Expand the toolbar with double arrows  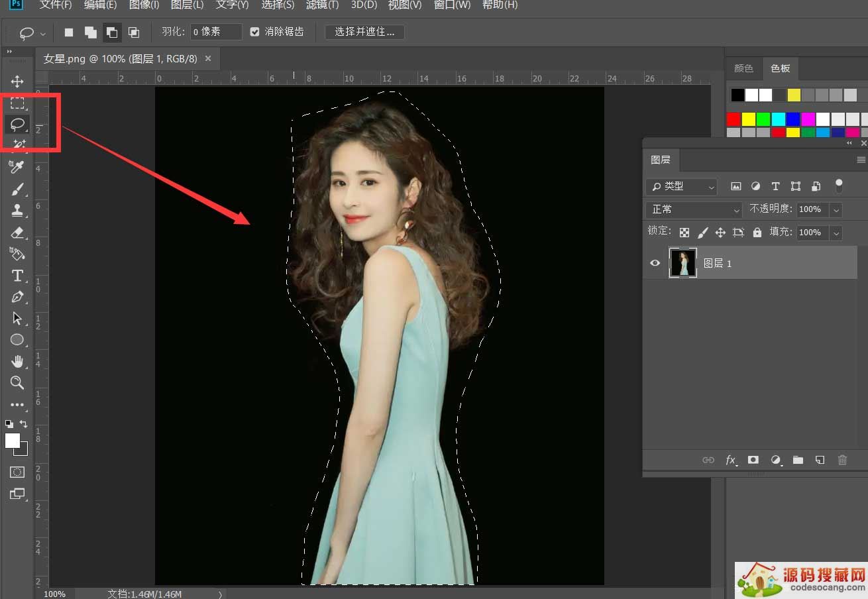(10, 51)
